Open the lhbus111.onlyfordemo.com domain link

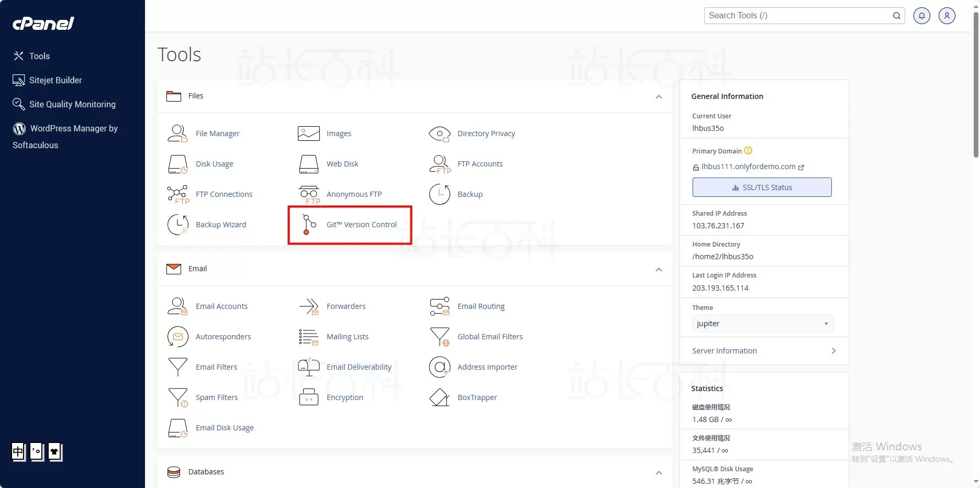click(748, 167)
